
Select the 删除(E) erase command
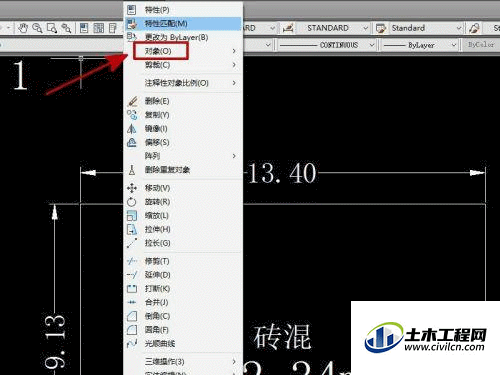click(x=183, y=101)
